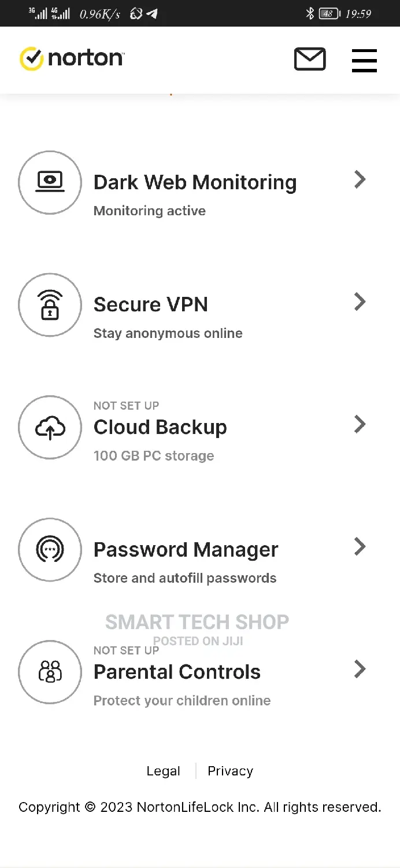This screenshot has height=868, width=400.
Task: Expand the Dark Web Monitoring chevron
Action: coord(360,180)
